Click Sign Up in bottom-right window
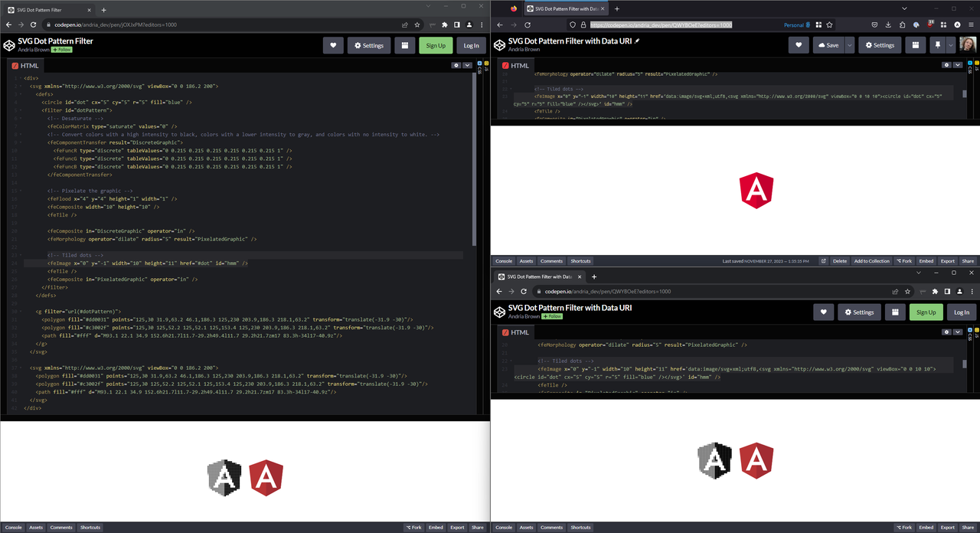The image size is (980, 533). point(926,312)
